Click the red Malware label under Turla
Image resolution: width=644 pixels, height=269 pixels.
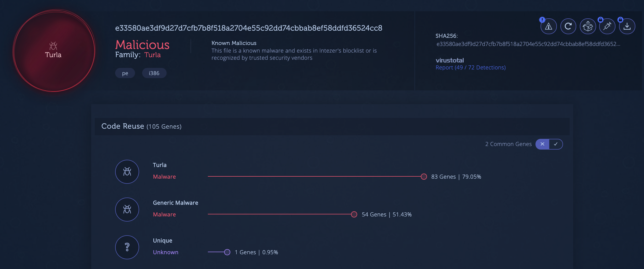164,177
